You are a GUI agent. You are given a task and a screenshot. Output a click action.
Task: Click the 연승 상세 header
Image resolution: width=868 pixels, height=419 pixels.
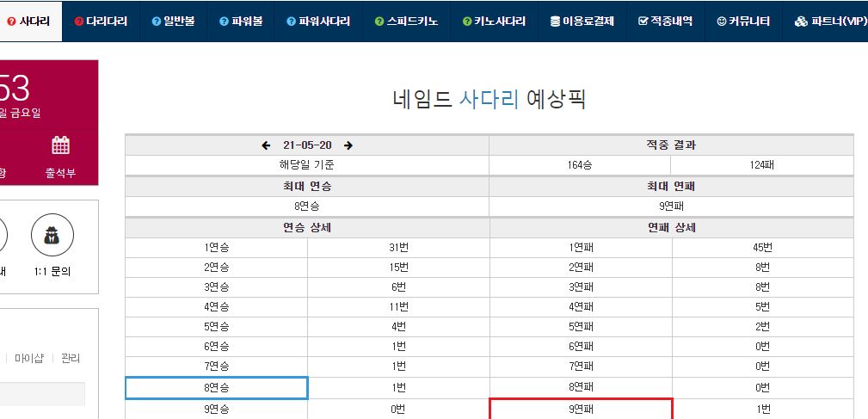tap(307, 228)
